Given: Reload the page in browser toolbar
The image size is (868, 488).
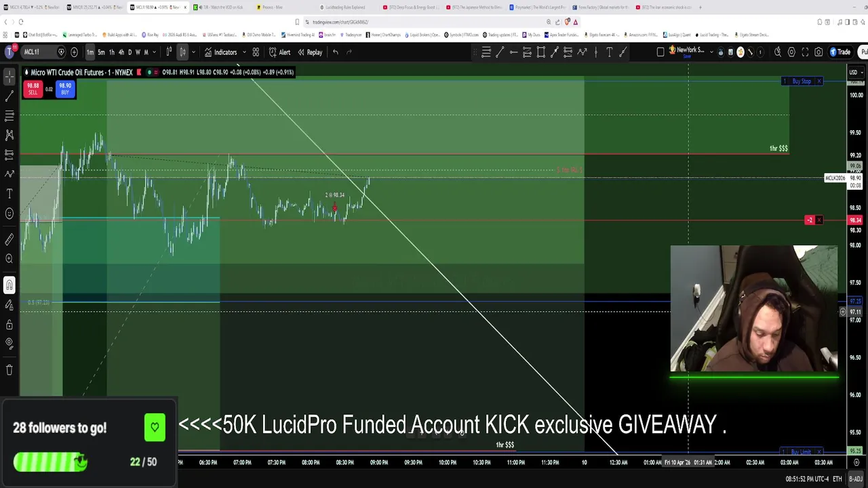Looking at the screenshot, I should 21,22.
